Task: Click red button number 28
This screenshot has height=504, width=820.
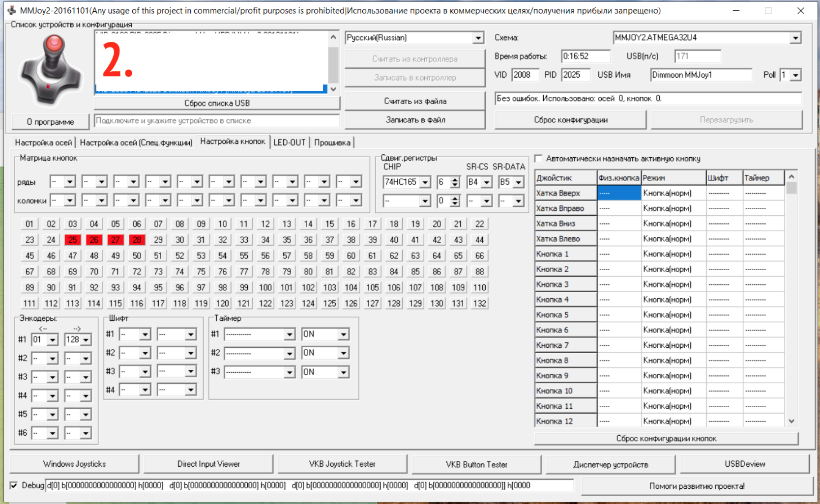Action: coord(137,240)
